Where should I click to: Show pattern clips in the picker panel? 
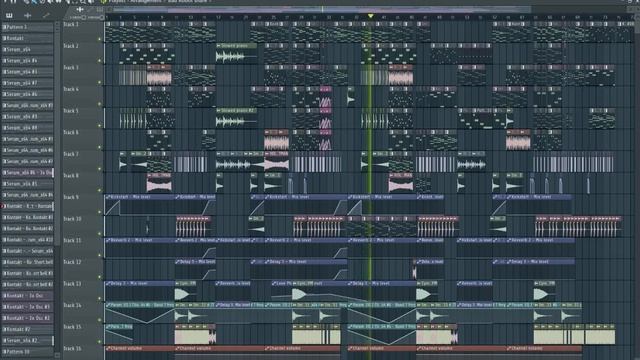pos(9,16)
